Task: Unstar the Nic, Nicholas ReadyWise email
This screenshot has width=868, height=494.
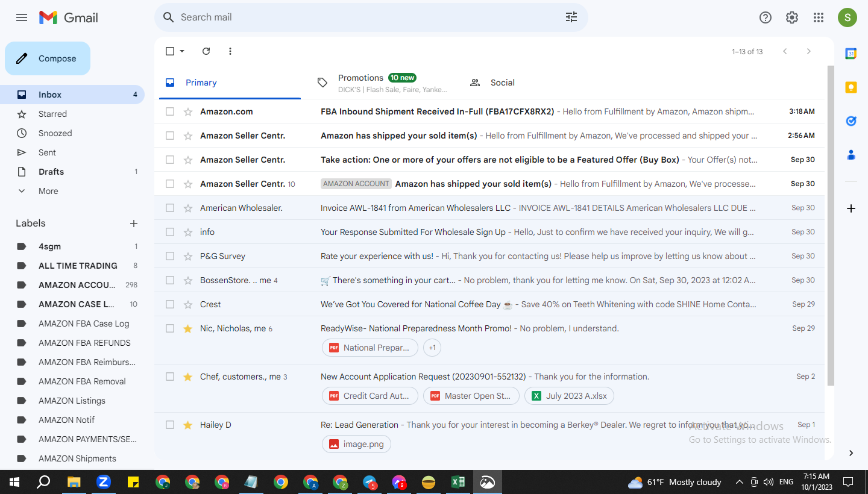Action: (188, 328)
